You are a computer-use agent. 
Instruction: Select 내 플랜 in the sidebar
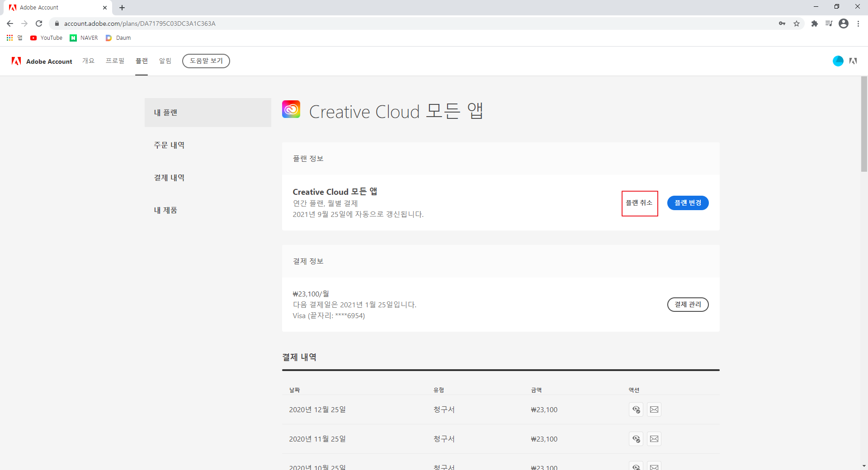pyautogui.click(x=208, y=113)
